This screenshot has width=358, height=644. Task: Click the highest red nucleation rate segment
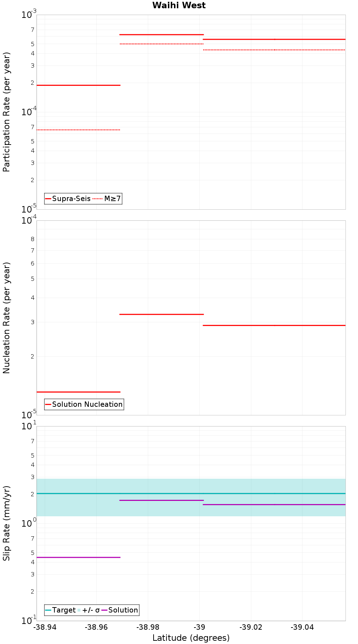click(161, 314)
